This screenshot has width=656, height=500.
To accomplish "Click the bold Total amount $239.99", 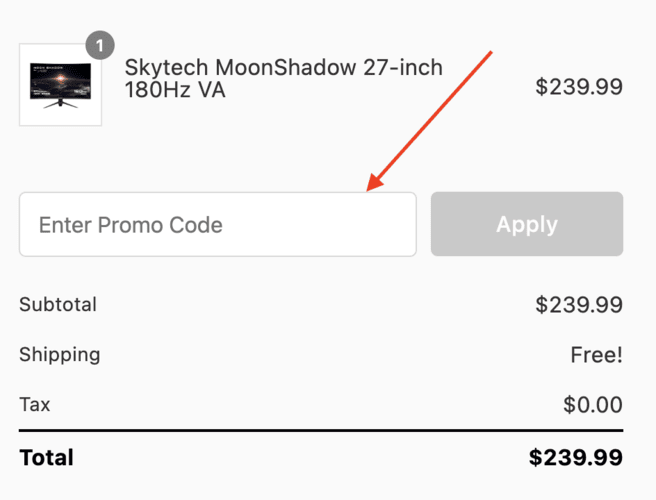I will pos(575,458).
